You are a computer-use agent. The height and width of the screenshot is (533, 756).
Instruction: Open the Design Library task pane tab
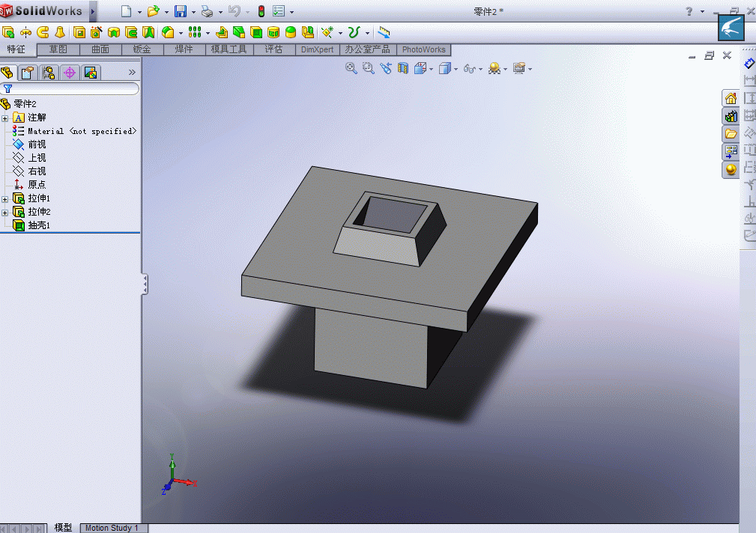[x=731, y=116]
